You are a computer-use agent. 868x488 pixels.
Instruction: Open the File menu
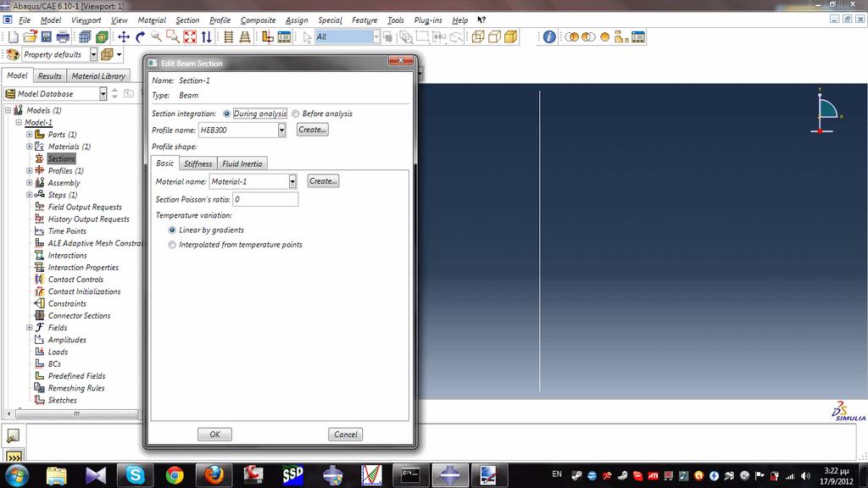point(25,20)
